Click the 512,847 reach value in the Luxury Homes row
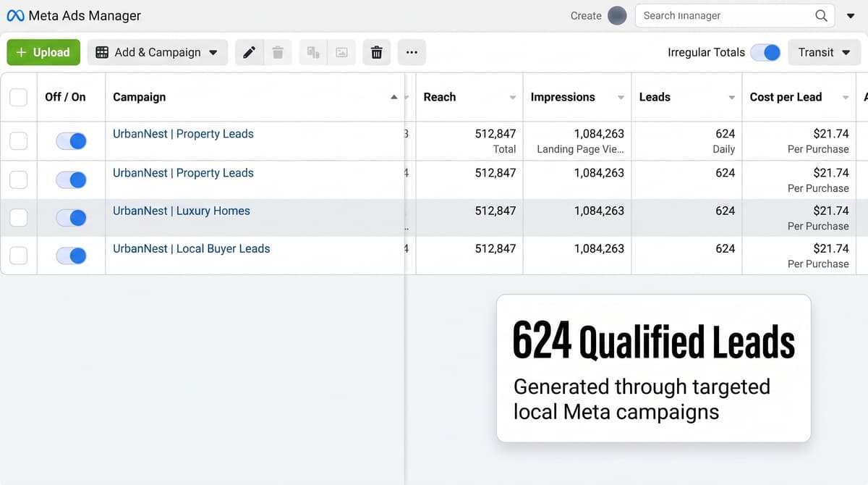 (x=495, y=211)
